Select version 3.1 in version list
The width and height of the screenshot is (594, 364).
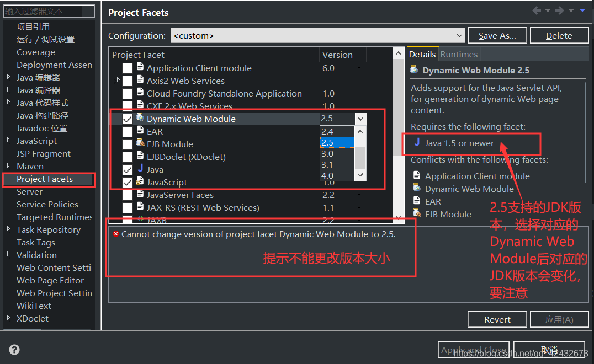(337, 164)
